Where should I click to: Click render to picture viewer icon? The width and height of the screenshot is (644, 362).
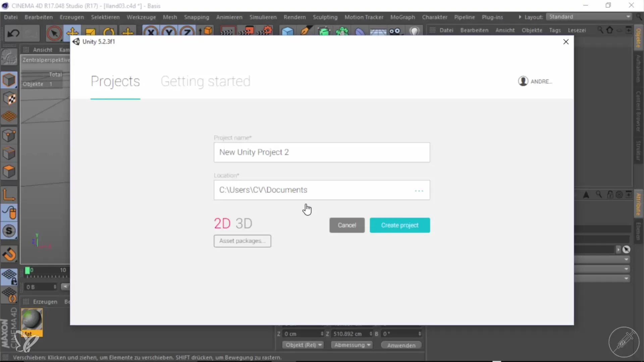click(246, 32)
